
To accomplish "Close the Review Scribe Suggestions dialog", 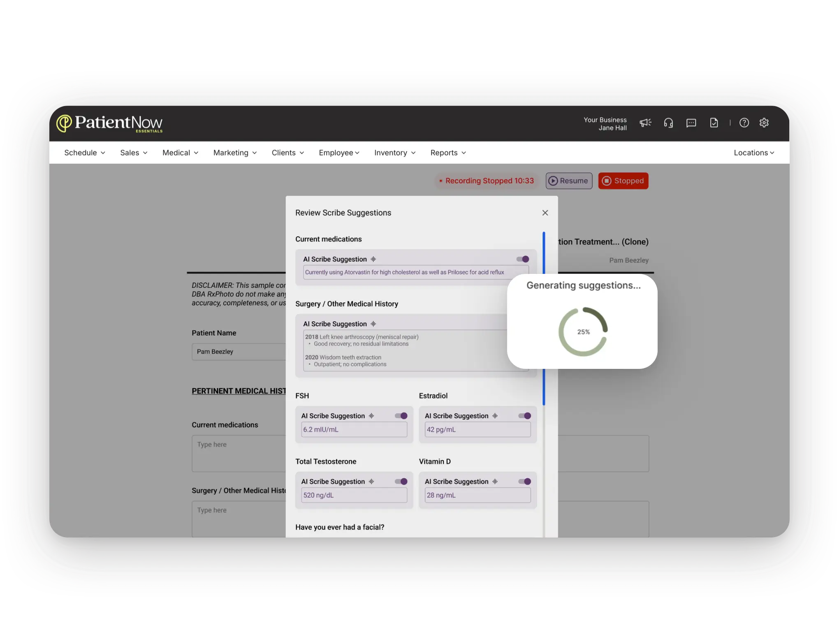I will point(545,213).
